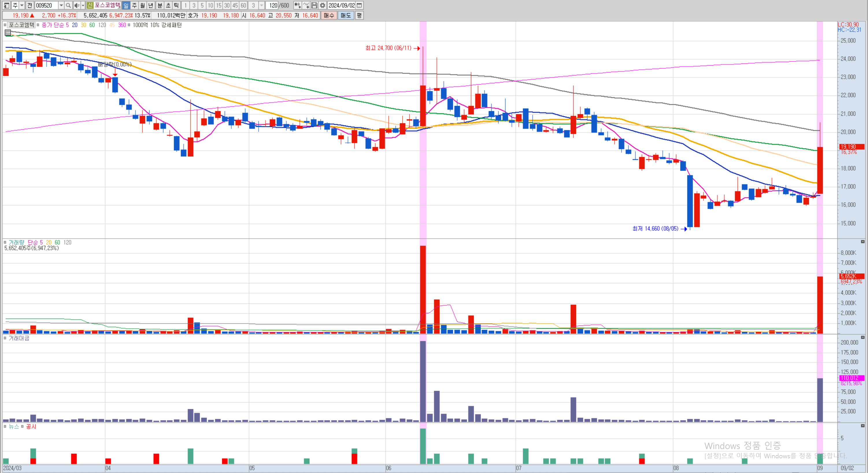This screenshot has width=868, height=473.
Task: Click the data table icon on chart
Action: (x=8, y=33)
